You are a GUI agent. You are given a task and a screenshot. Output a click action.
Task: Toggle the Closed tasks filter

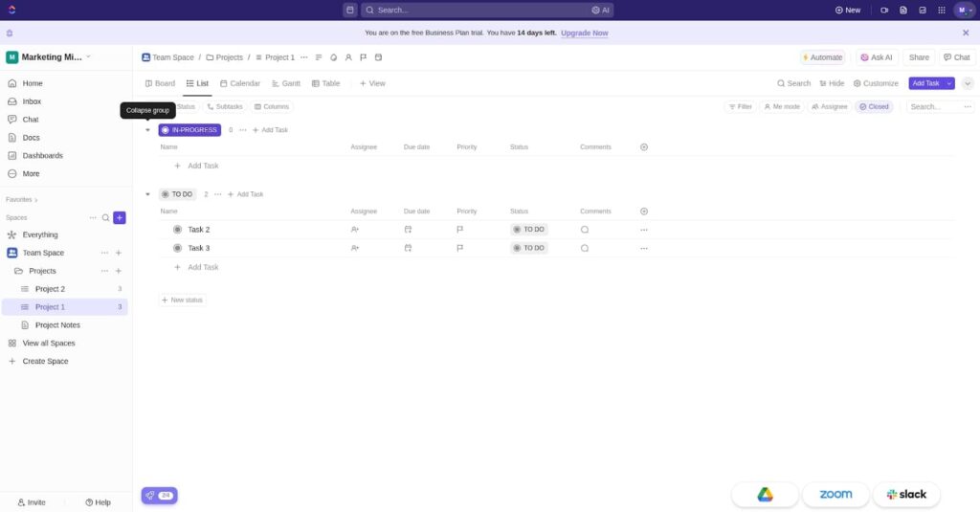click(874, 107)
